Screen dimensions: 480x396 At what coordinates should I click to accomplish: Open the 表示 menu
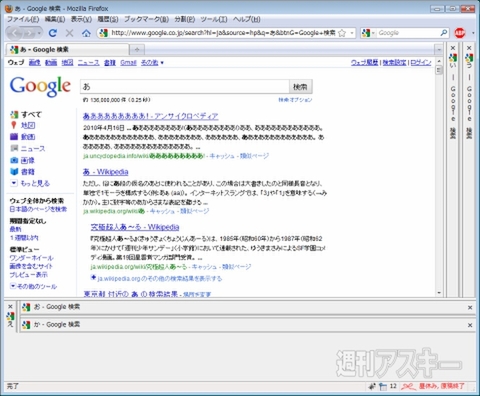pos(81,19)
